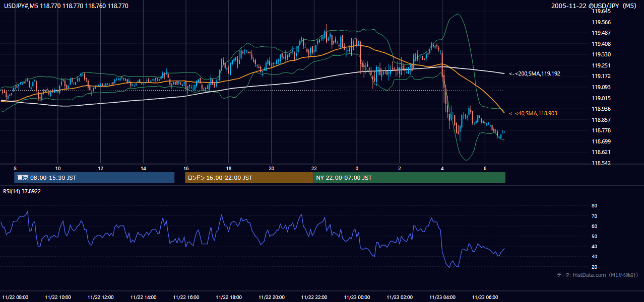Click RSI level 80 on the scale
This screenshot has width=644, height=302.
pyautogui.click(x=595, y=206)
